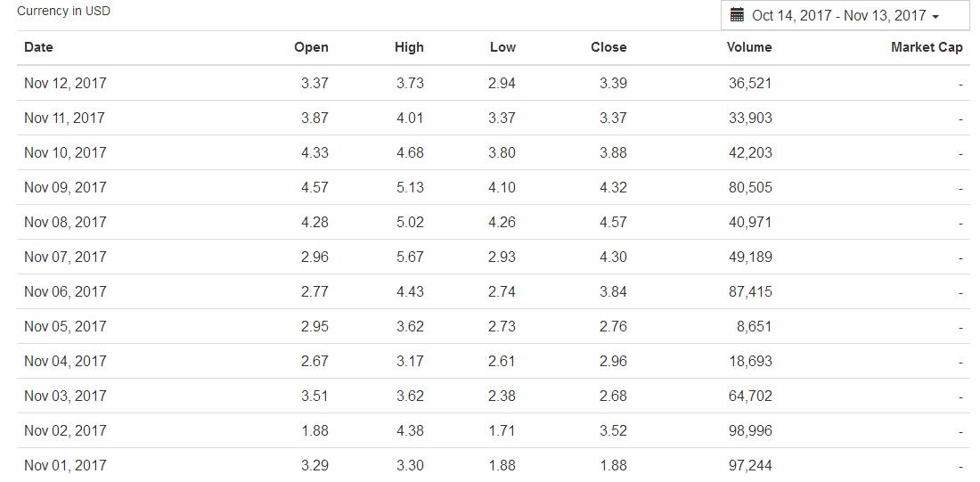Click the High column header
Screen dimensions: 980x482
409,47
